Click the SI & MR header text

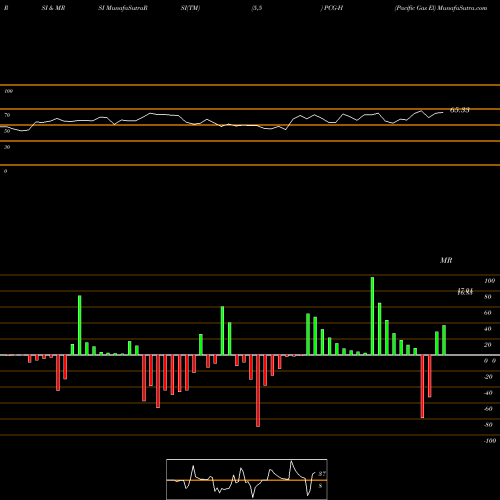pos(53,8)
